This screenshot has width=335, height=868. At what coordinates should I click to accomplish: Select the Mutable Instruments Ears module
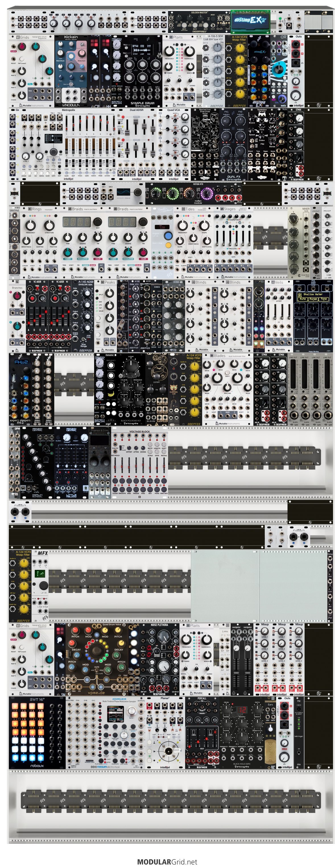270,732
